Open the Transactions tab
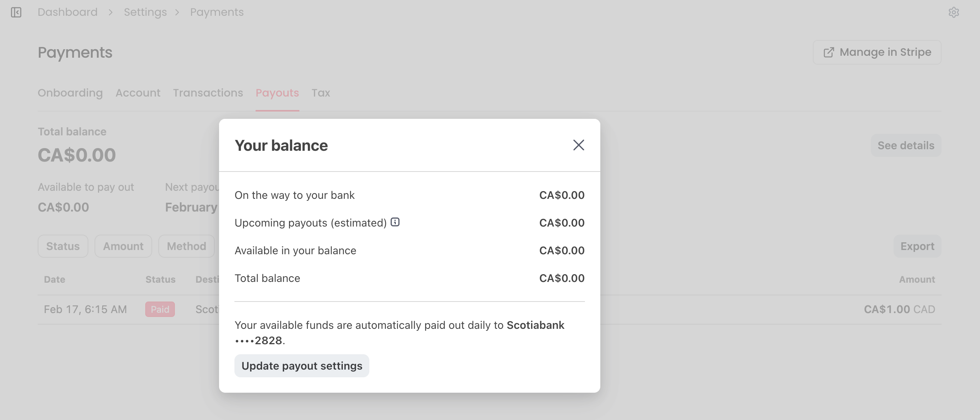 (208, 93)
